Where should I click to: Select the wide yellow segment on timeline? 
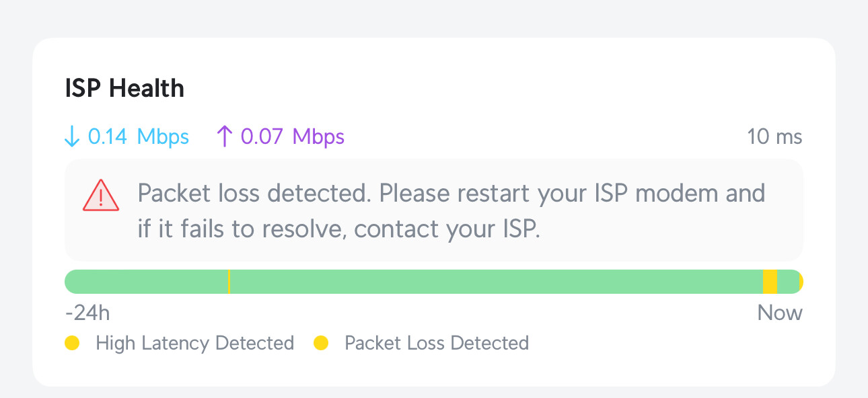click(x=770, y=282)
